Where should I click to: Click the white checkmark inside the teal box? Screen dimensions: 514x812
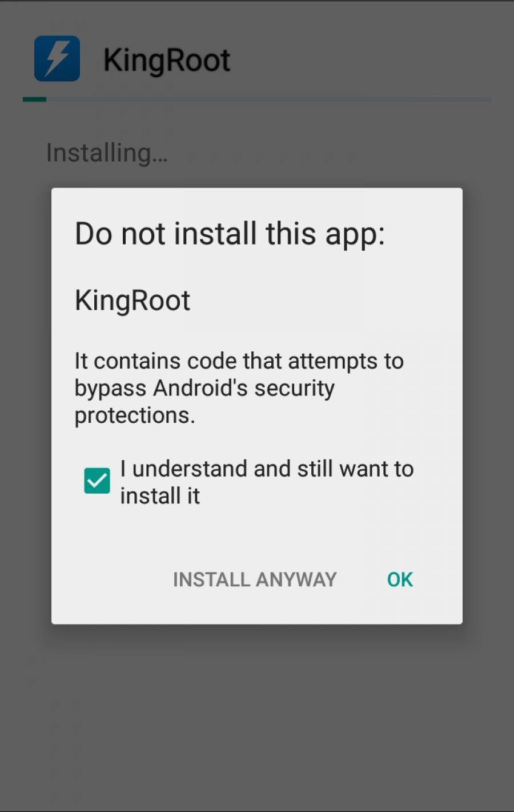click(x=97, y=481)
